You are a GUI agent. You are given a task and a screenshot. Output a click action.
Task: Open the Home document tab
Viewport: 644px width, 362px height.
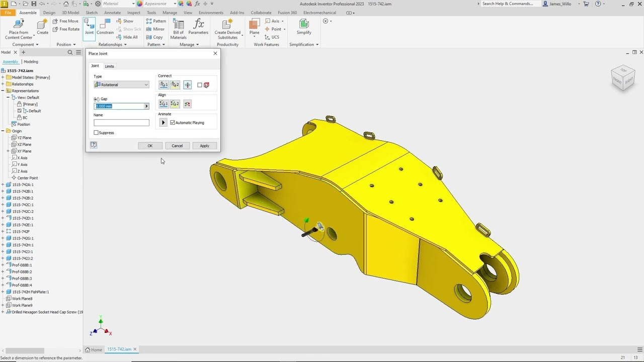[94, 349]
